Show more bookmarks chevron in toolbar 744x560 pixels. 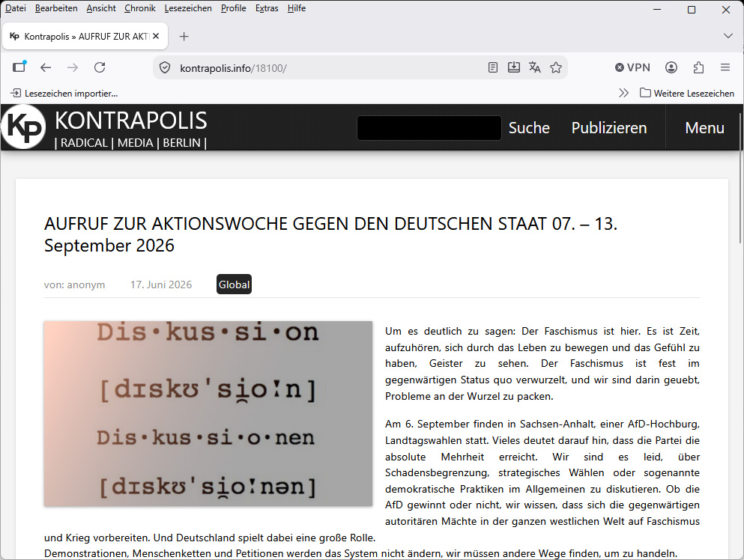point(623,93)
